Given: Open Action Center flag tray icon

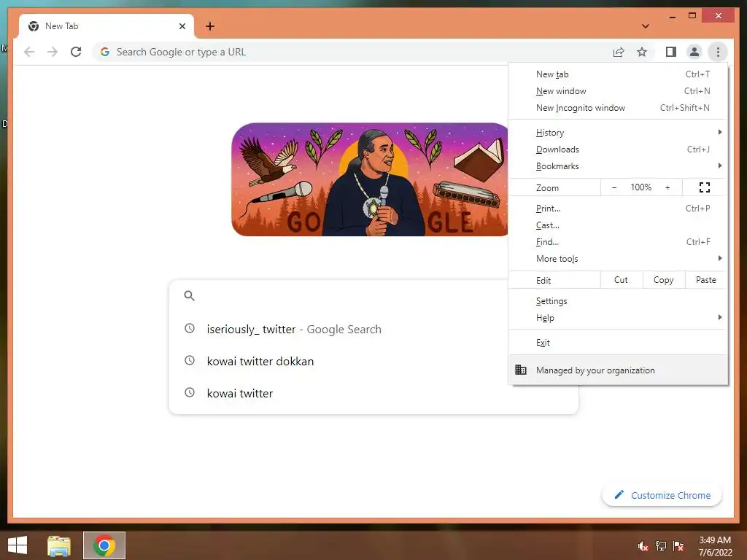Looking at the screenshot, I should [678, 545].
